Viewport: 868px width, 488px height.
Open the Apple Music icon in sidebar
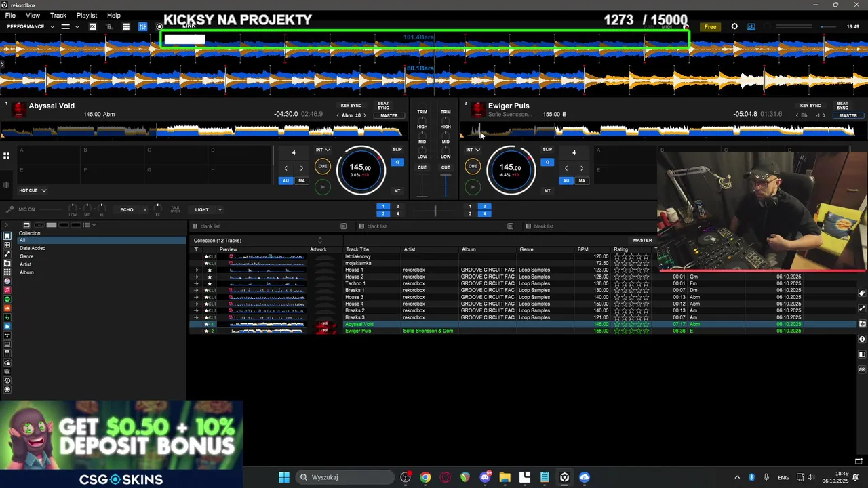(7, 290)
